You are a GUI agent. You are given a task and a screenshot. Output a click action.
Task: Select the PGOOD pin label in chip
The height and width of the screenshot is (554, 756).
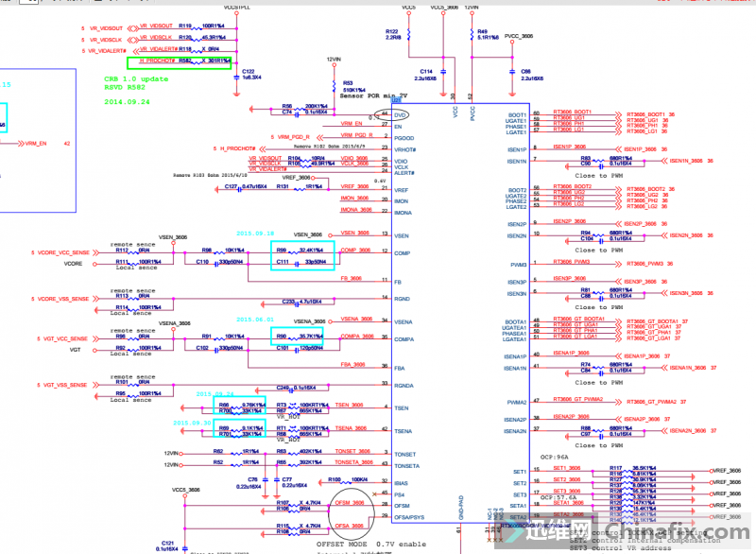click(x=404, y=138)
